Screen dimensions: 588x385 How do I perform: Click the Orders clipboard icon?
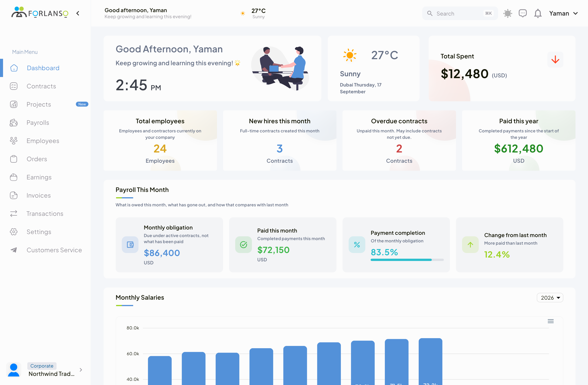click(x=14, y=159)
